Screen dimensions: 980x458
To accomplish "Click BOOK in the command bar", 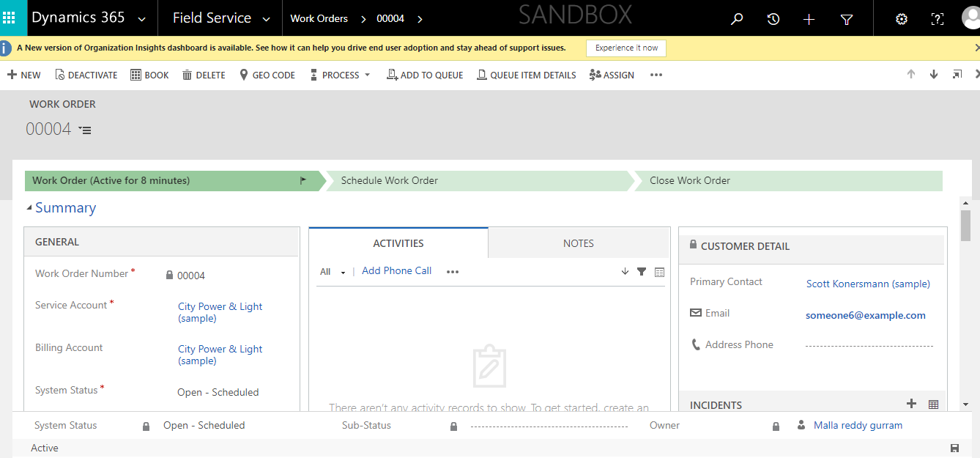I will [149, 75].
